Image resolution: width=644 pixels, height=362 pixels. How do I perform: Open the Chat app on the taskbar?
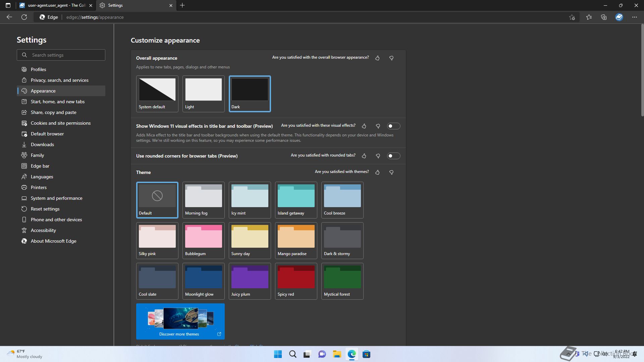point(322,354)
